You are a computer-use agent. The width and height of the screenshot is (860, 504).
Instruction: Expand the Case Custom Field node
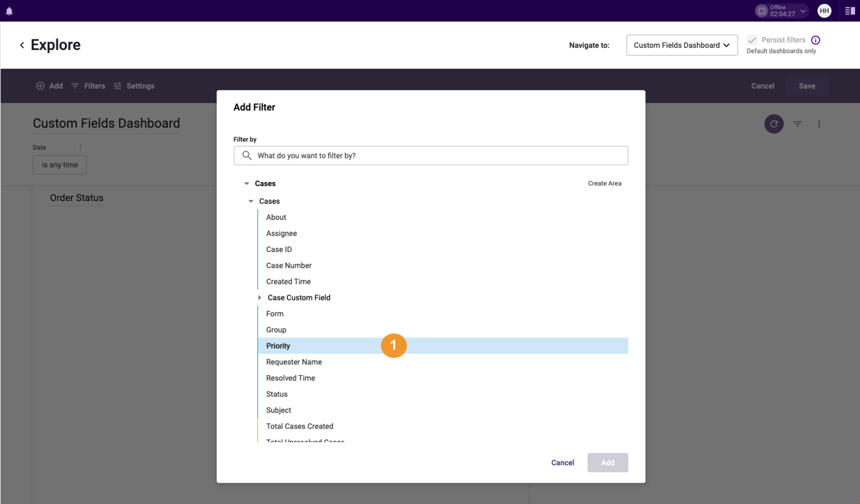(x=260, y=298)
